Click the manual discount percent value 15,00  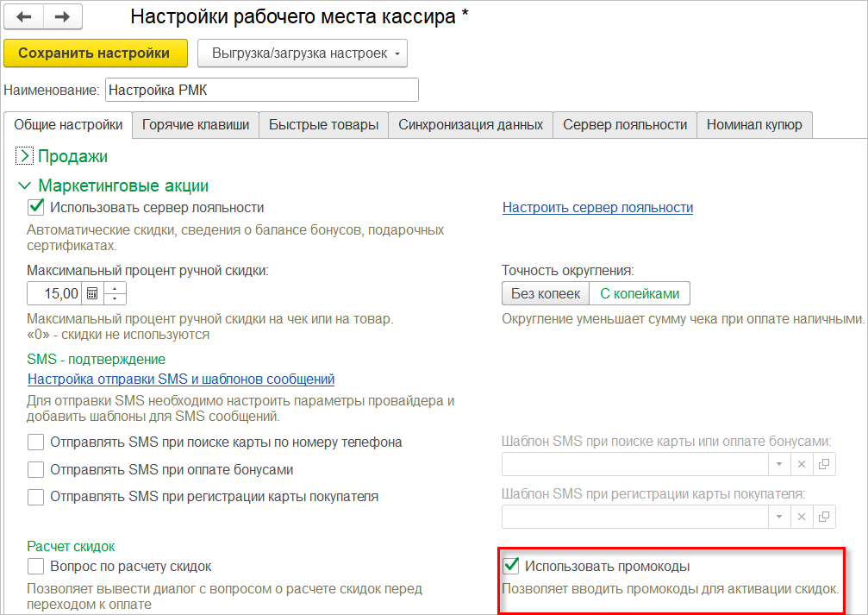click(54, 293)
